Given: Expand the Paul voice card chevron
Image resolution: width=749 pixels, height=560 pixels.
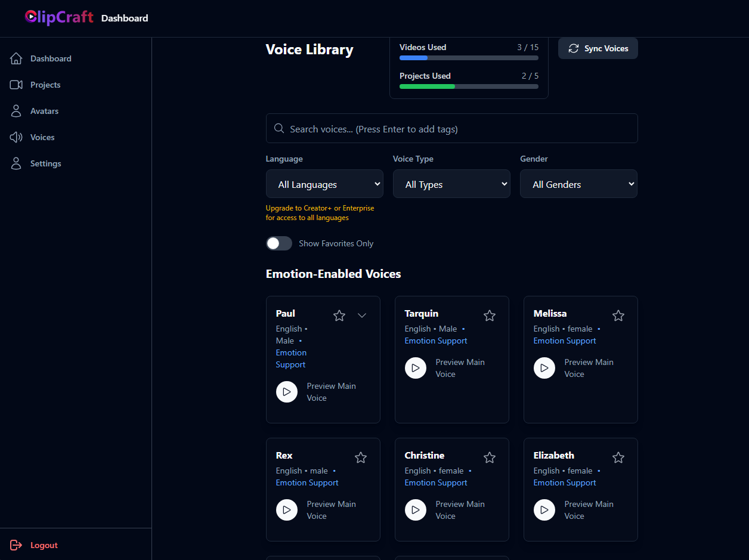Looking at the screenshot, I should (x=362, y=315).
